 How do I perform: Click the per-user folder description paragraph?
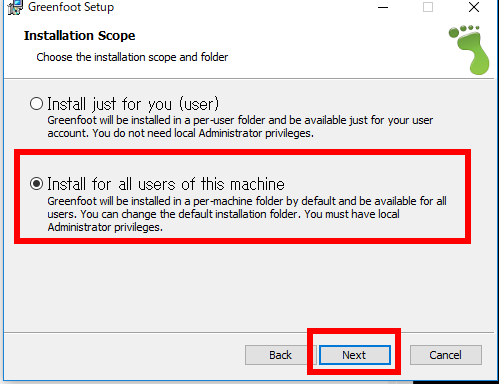point(240,127)
